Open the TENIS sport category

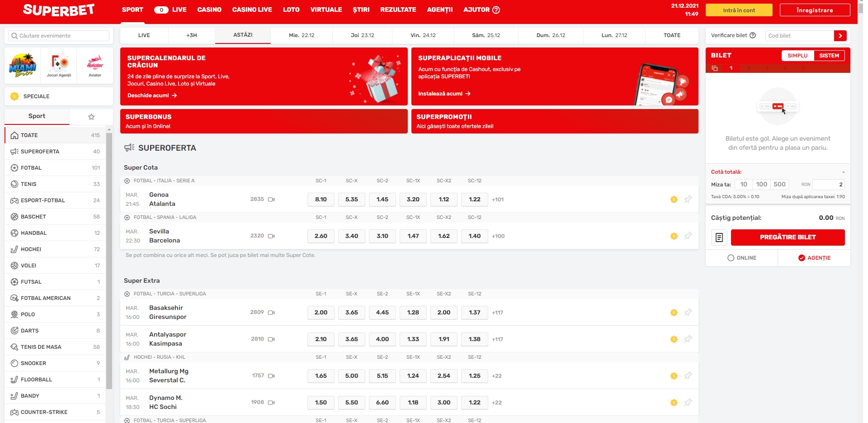(x=55, y=184)
